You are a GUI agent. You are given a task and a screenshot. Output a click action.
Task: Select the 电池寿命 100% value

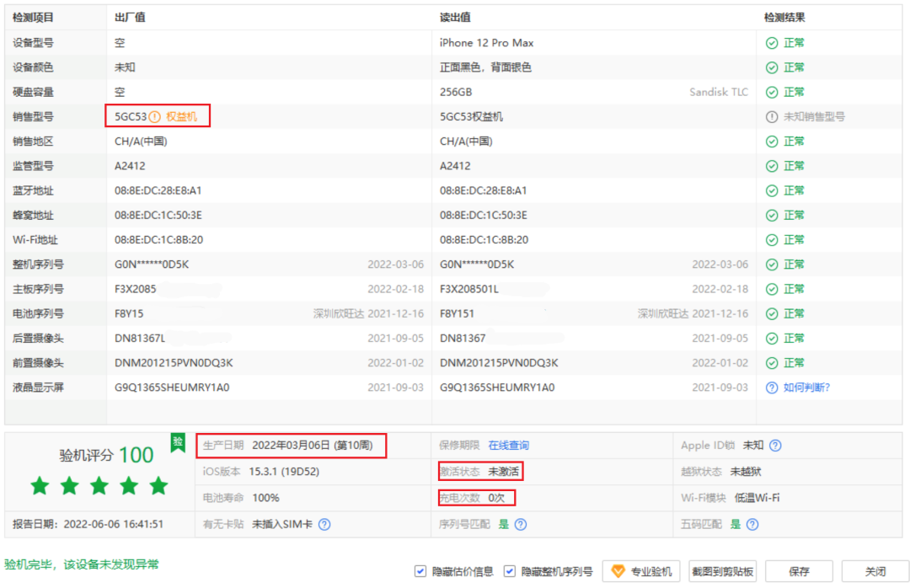[265, 498]
